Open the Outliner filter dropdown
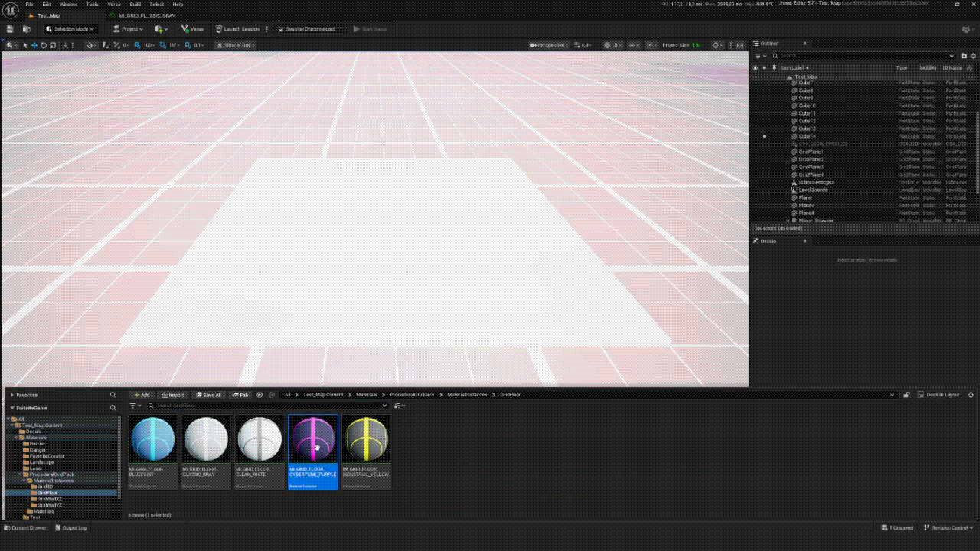Viewport: 980px width, 551px height. pyautogui.click(x=760, y=56)
